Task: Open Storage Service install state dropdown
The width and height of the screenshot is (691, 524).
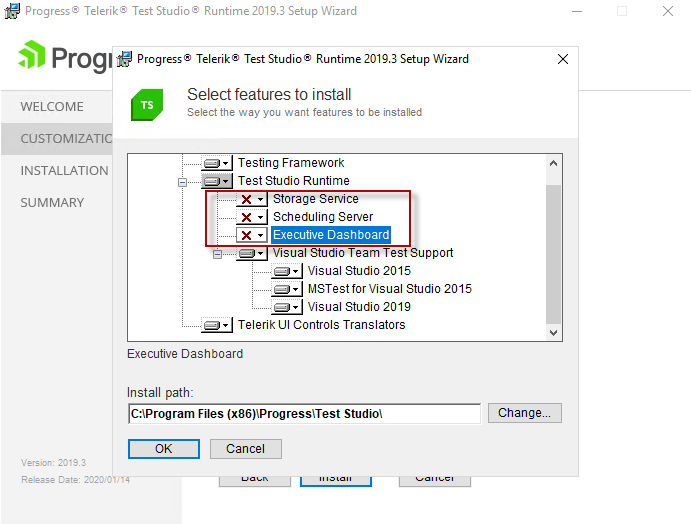Action: 252,199
